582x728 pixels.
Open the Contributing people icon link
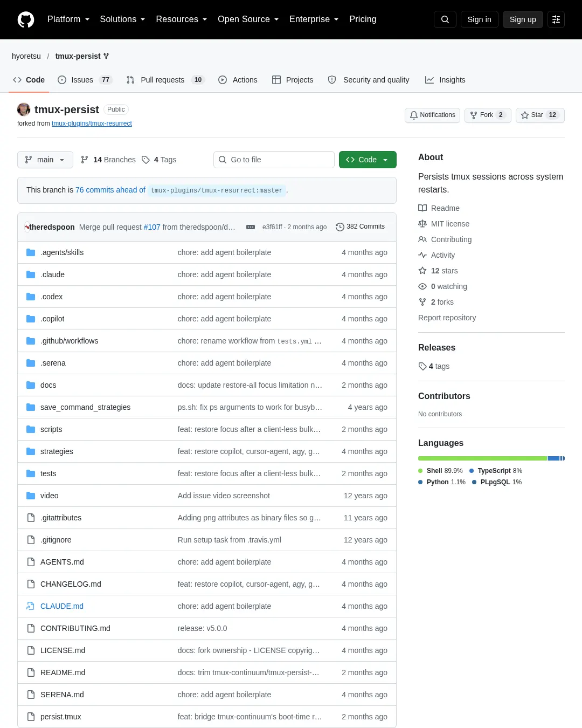(x=422, y=239)
